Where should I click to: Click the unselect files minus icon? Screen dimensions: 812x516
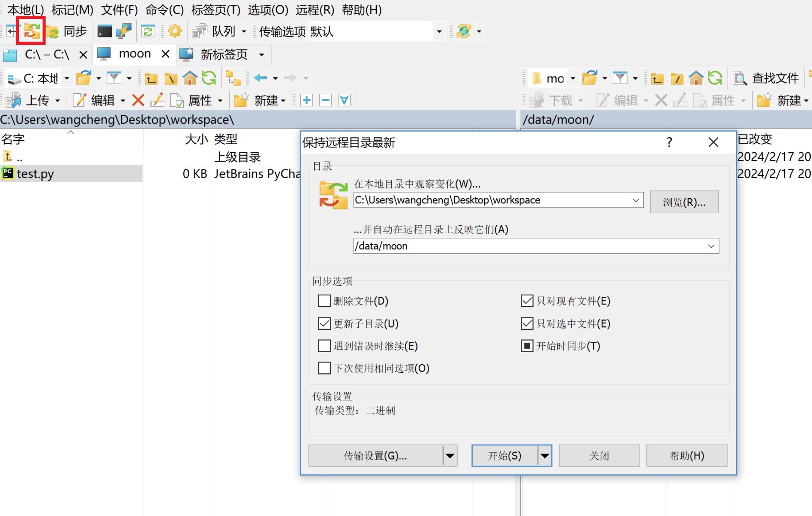click(x=326, y=100)
